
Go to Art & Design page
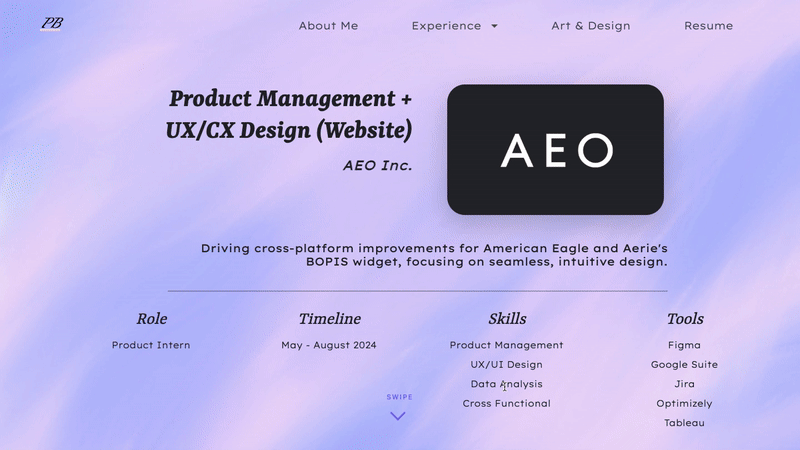(x=590, y=26)
